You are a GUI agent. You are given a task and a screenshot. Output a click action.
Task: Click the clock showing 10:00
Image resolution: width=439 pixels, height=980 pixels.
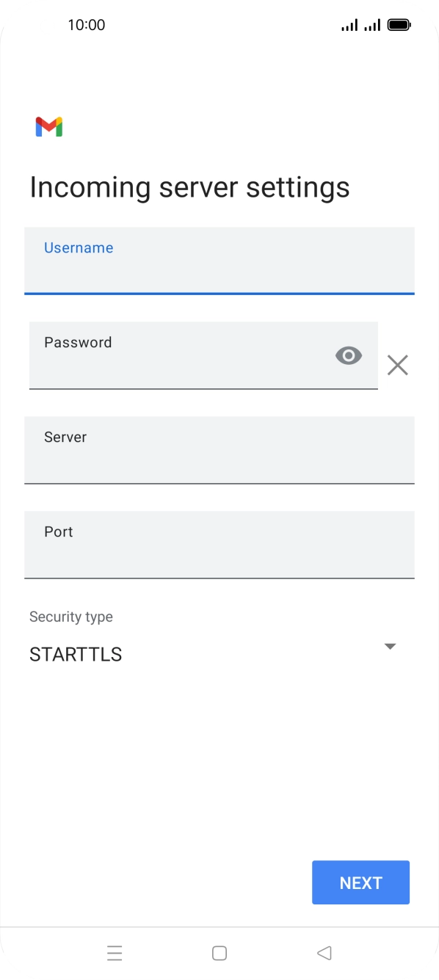87,24
